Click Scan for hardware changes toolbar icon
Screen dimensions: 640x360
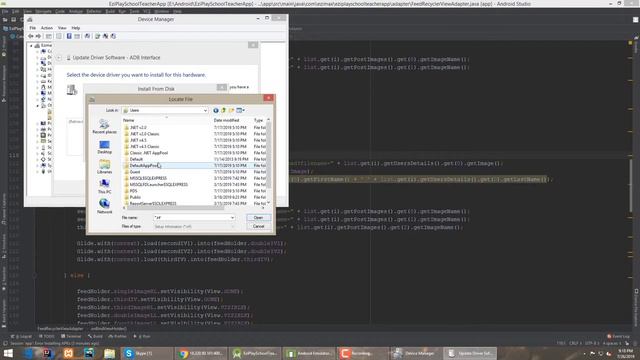tap(87, 36)
